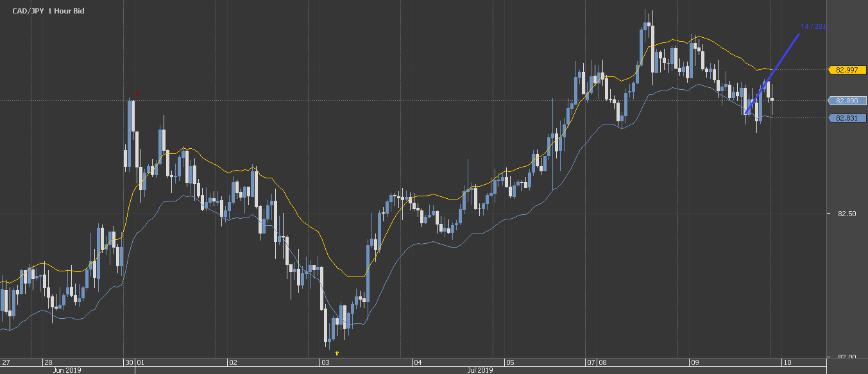Click the blue 14 / 28.0 trend label
Viewport: 868px width, 374px height.
[x=813, y=27]
